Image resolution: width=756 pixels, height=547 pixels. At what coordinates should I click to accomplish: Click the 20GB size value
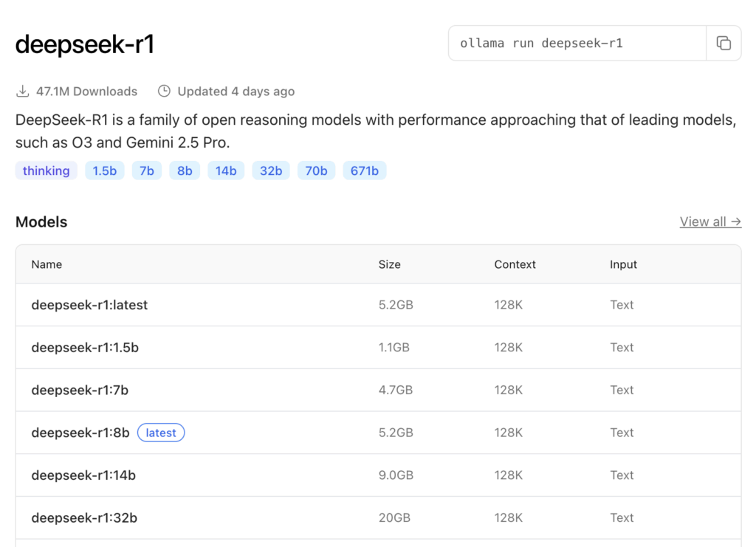click(394, 517)
